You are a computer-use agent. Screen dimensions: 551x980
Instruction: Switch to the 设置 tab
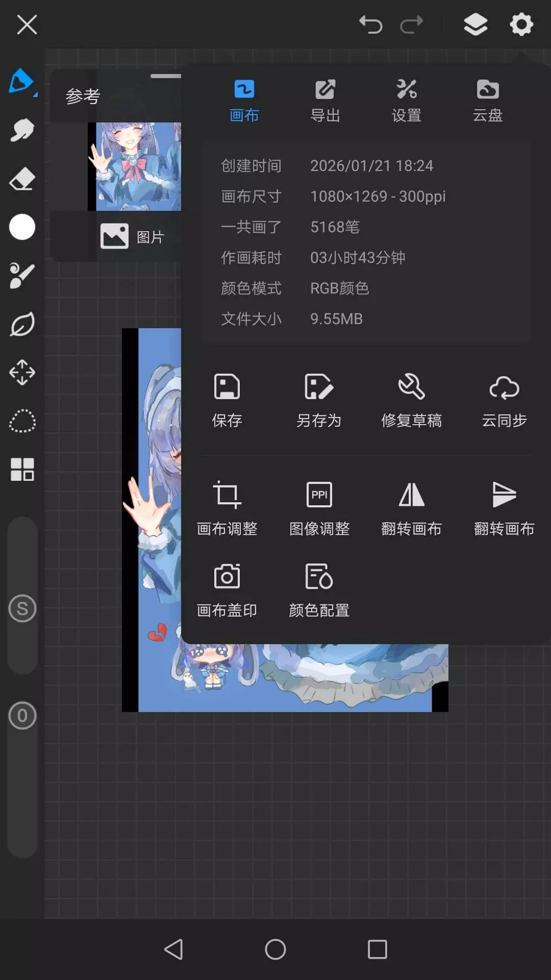click(407, 101)
